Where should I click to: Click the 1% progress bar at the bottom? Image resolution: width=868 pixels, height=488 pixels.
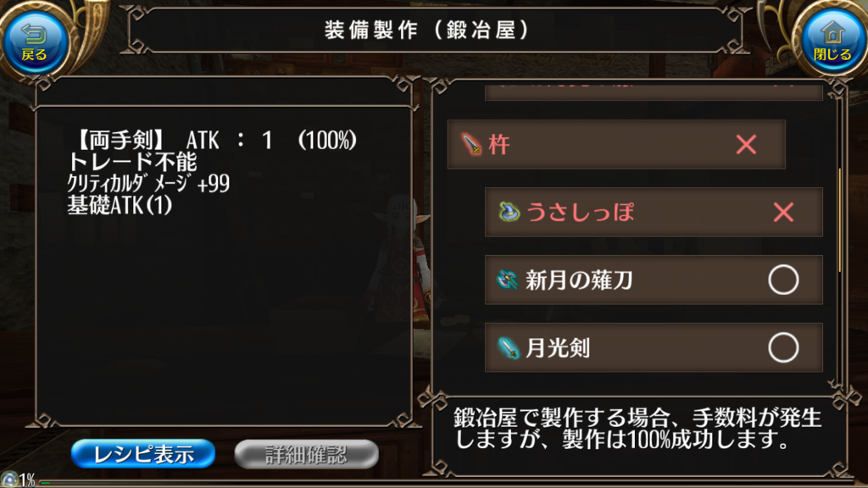[x=442, y=482]
